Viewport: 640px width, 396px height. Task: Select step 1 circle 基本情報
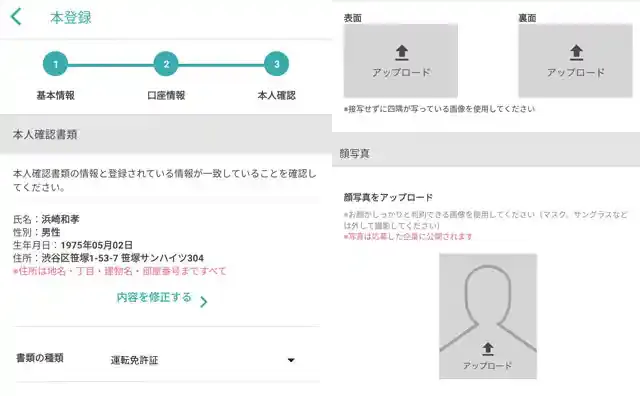pyautogui.click(x=55, y=64)
